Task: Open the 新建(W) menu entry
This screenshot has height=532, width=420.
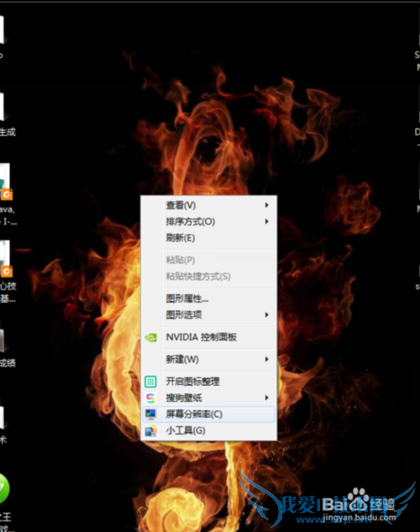Action: 208,360
